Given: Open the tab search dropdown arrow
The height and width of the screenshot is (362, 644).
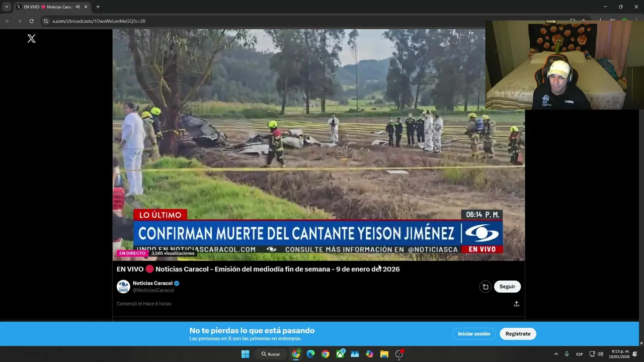Looking at the screenshot, I should (7, 7).
